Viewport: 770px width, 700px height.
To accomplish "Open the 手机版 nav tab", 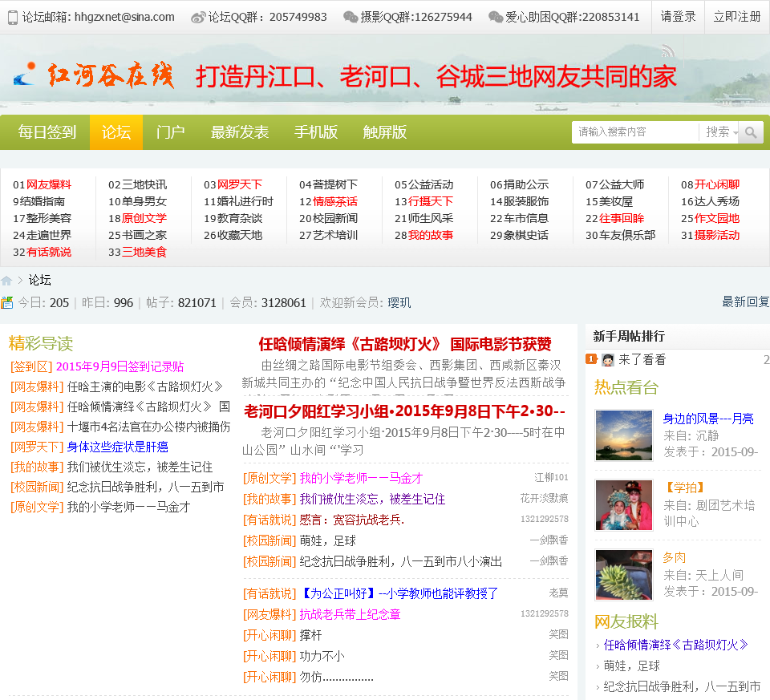I will click(x=315, y=132).
